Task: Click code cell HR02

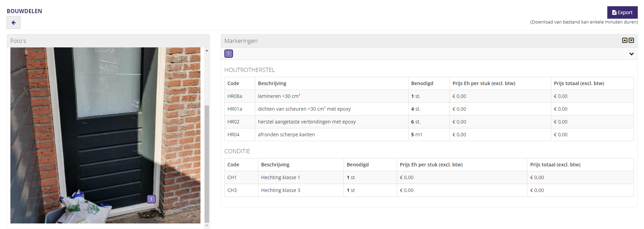Action: [240, 122]
